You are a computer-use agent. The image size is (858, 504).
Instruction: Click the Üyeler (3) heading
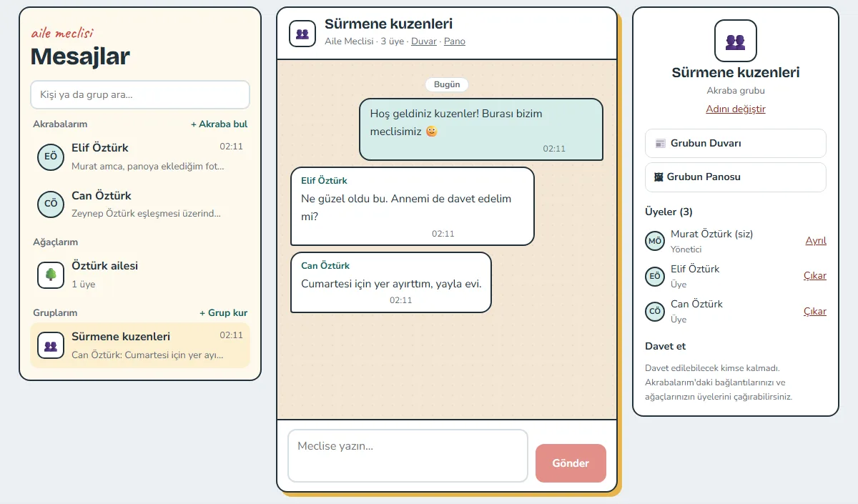(669, 212)
